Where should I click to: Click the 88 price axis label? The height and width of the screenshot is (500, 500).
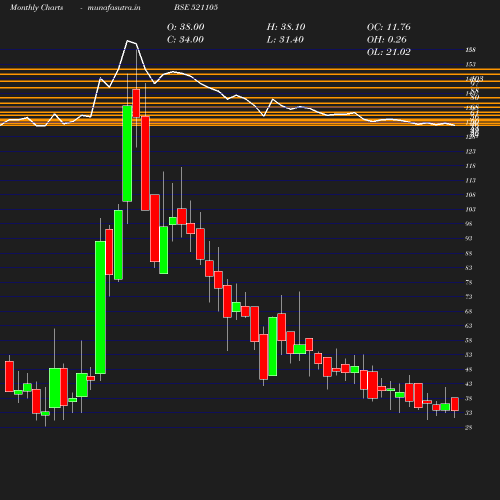469,254
